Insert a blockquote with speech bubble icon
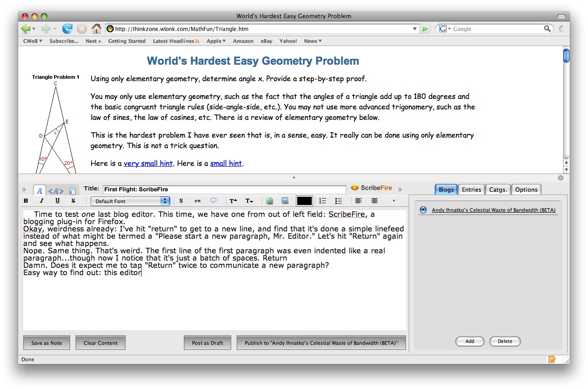Viewport: 588px width, 389px height. click(x=213, y=201)
